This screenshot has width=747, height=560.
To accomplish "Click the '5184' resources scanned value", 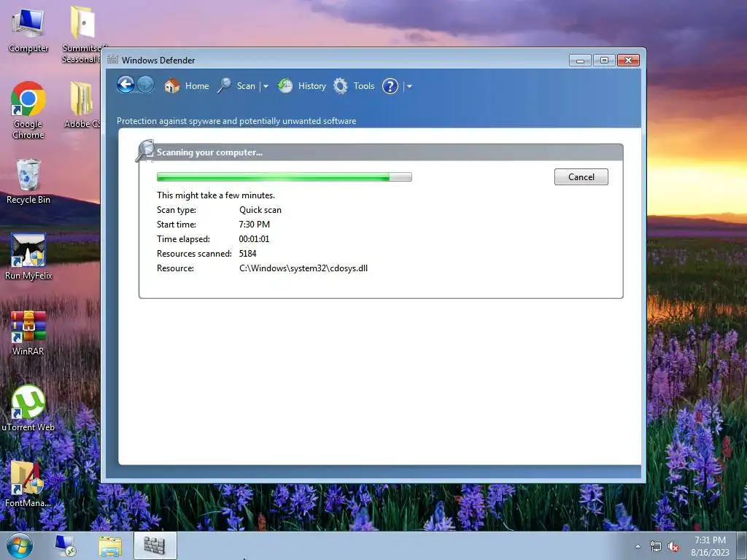I will [x=248, y=254].
